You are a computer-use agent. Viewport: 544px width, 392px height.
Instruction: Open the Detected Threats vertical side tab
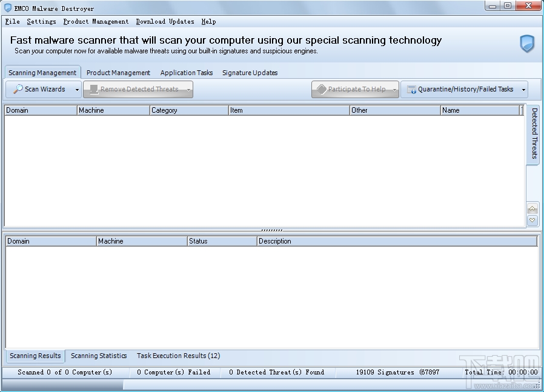tap(534, 134)
